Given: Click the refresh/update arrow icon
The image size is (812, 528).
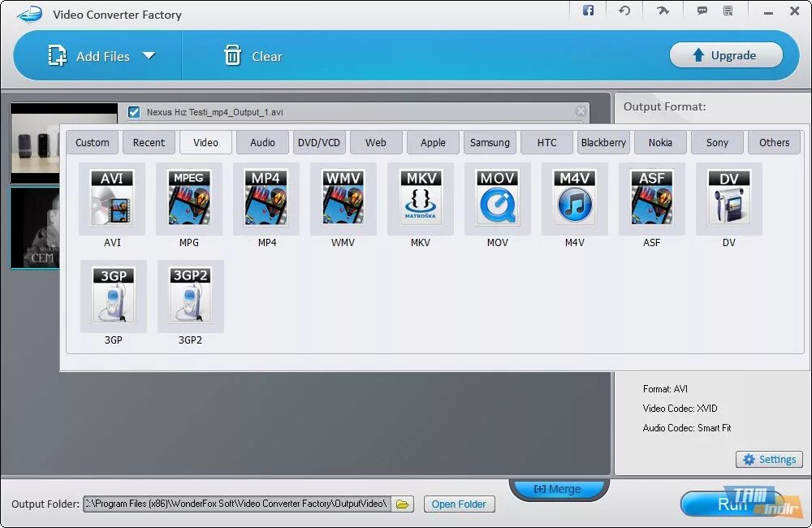Looking at the screenshot, I should coord(624,11).
